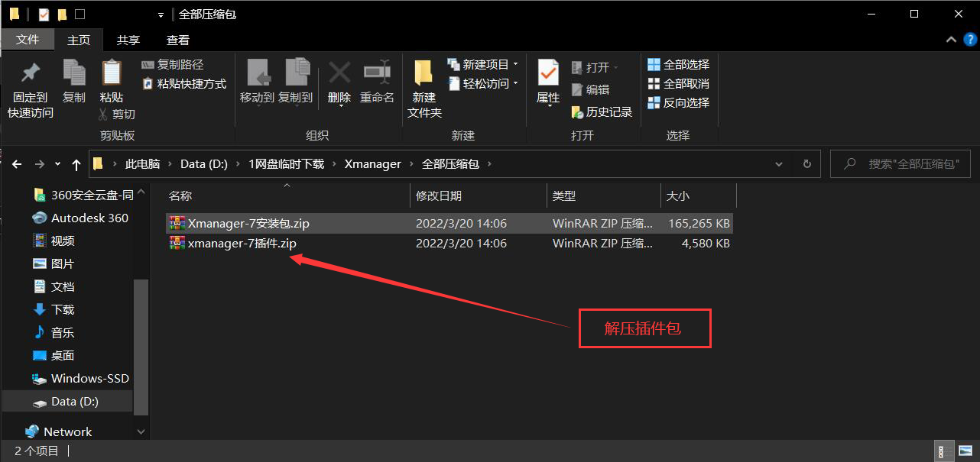Open the Open (打开) dropdown in ribbon
This screenshot has width=980, height=462.
pyautogui.click(x=594, y=68)
